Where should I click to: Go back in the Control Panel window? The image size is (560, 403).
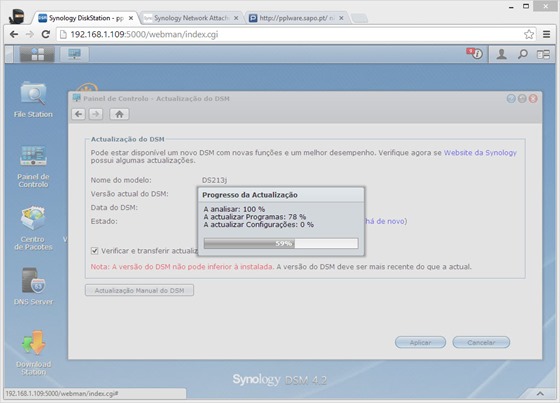tap(79, 114)
